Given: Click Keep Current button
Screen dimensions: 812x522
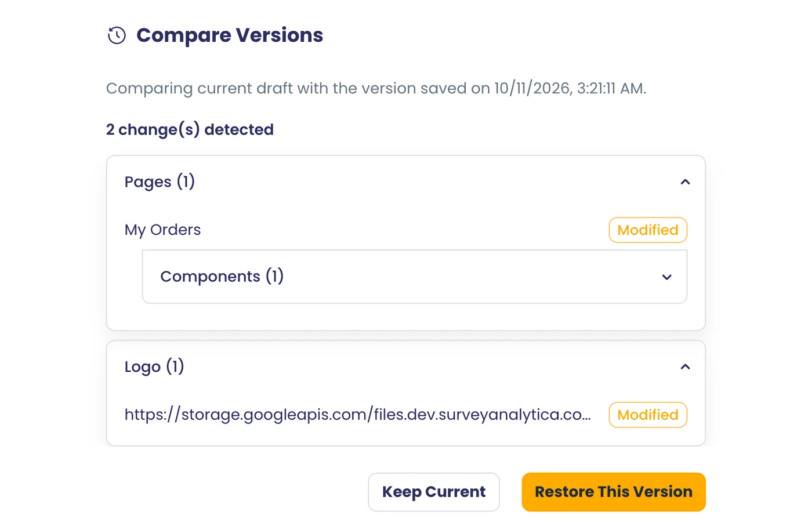Looking at the screenshot, I should (434, 492).
